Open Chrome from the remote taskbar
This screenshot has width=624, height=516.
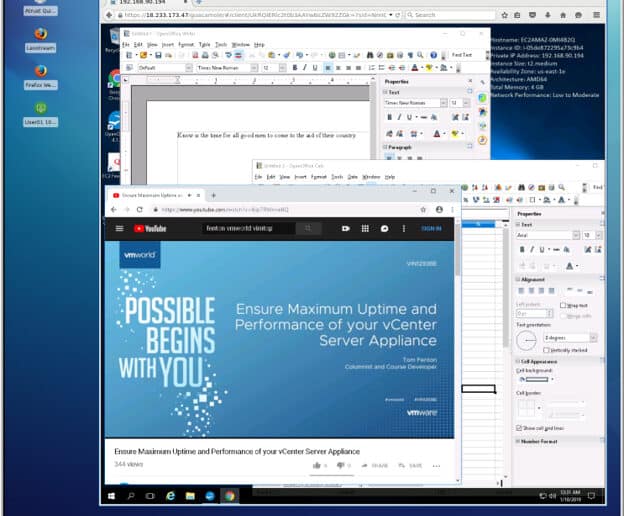coord(230,496)
